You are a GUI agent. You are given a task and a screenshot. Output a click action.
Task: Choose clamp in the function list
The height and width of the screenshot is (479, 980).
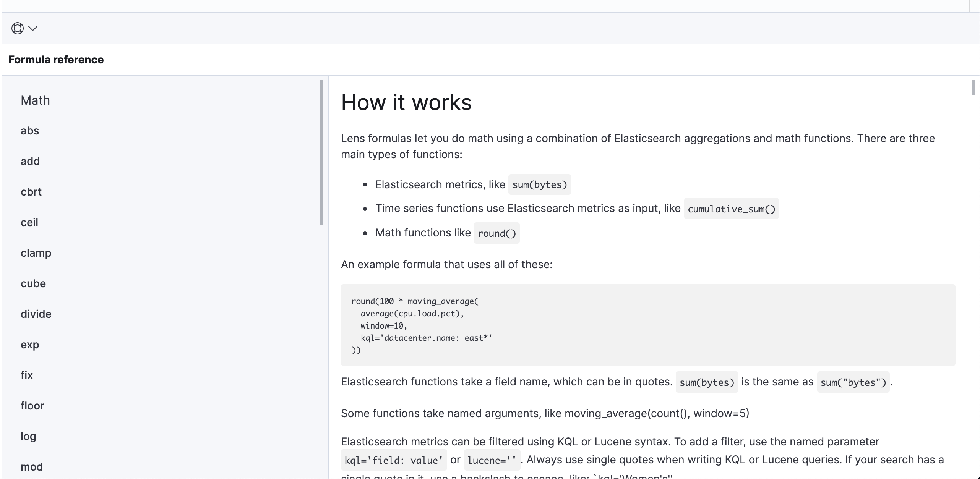click(x=36, y=253)
